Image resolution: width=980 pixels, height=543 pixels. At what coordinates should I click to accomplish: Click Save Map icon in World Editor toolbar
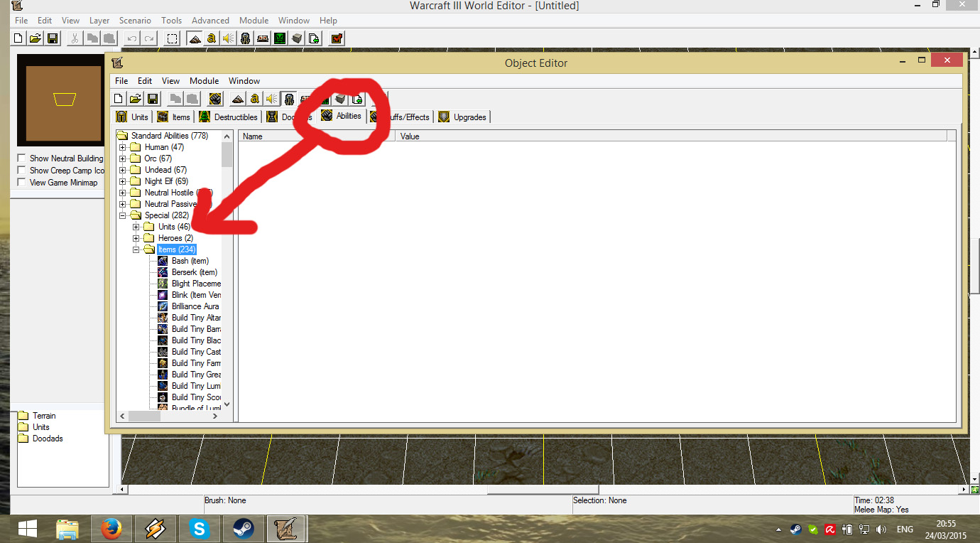click(53, 38)
